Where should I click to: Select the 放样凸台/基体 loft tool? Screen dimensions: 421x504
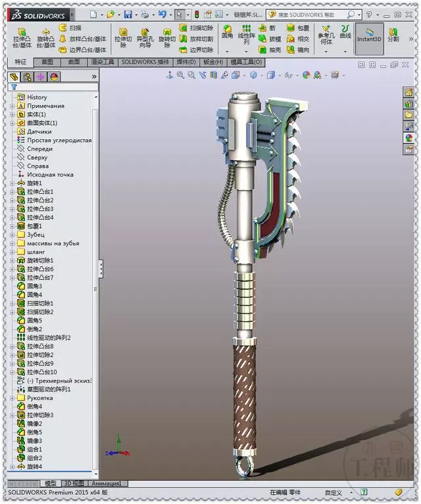tap(83, 39)
